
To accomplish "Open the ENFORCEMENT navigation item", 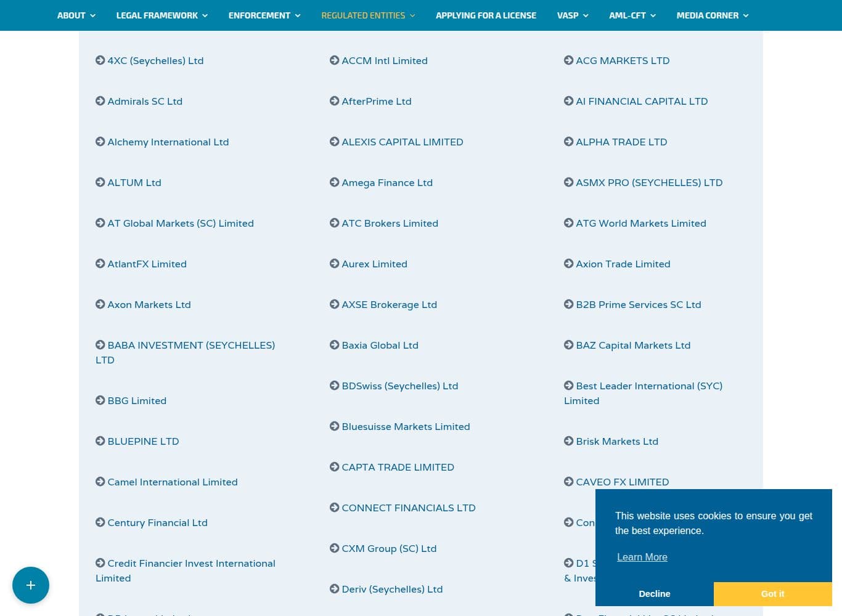I will point(260,15).
